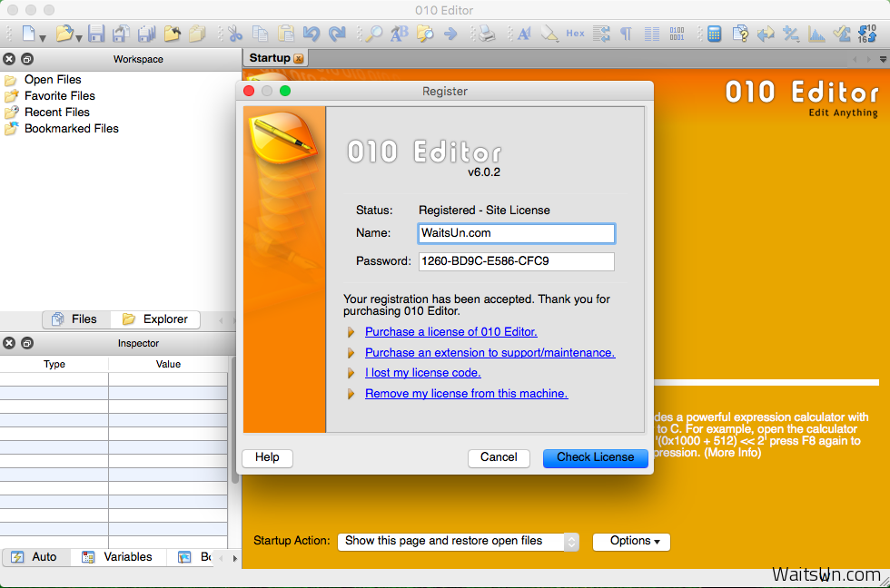Open Find with the magnifying glass icon

pos(373,34)
